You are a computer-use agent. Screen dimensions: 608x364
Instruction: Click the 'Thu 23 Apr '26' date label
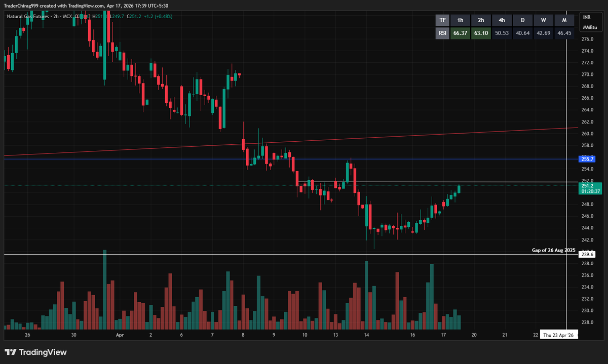click(x=558, y=335)
